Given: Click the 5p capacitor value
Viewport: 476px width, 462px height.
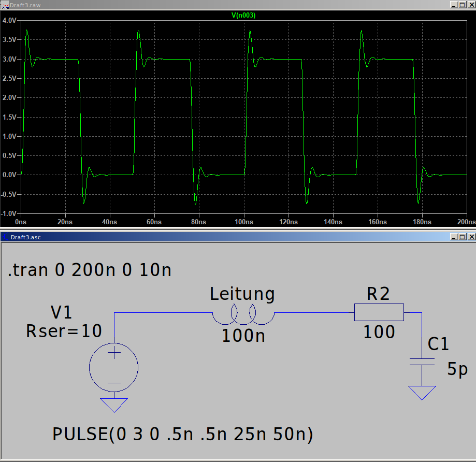Looking at the screenshot, I should [x=457, y=369].
